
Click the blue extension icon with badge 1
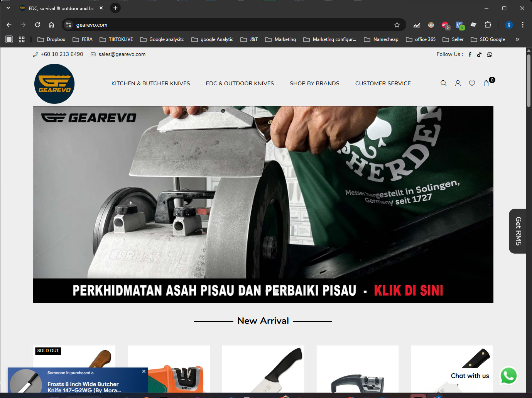pos(460,25)
